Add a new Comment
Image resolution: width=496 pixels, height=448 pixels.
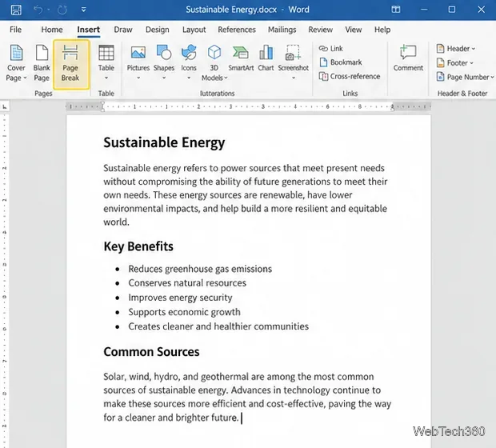(x=408, y=58)
